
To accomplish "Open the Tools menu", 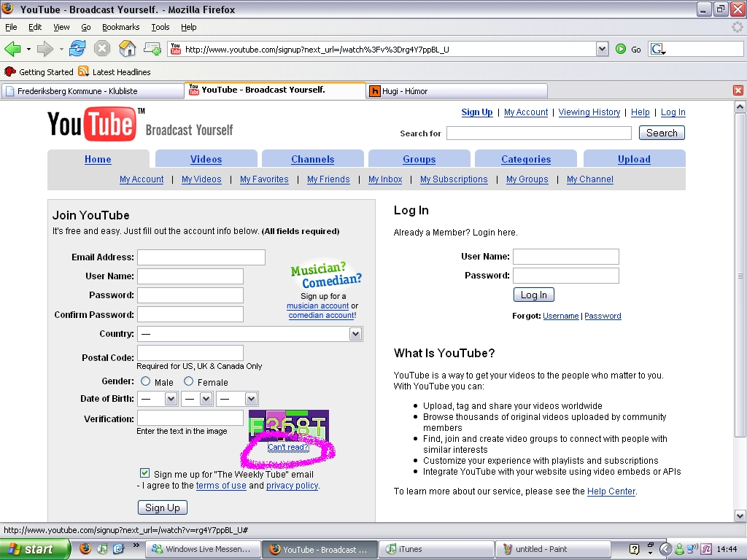I will point(160,27).
